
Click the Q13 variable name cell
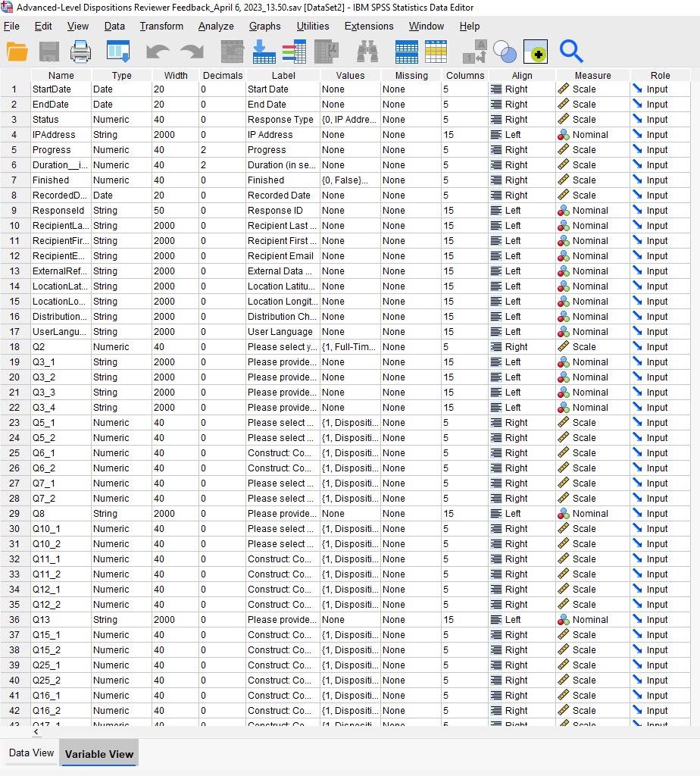coord(61,620)
